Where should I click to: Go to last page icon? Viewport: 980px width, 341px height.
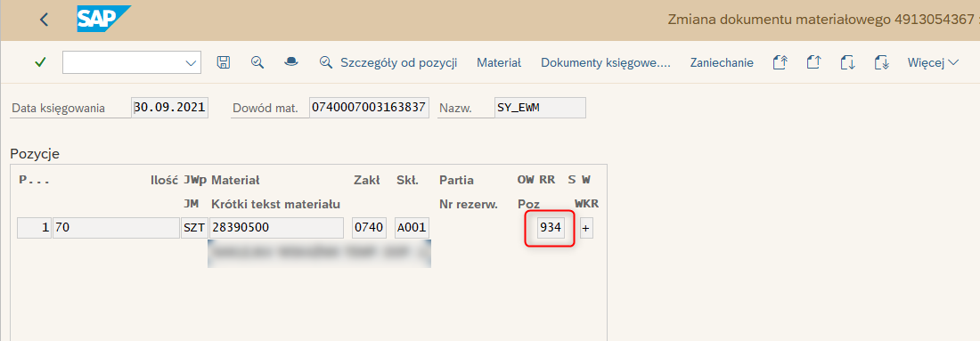pyautogui.click(x=881, y=62)
